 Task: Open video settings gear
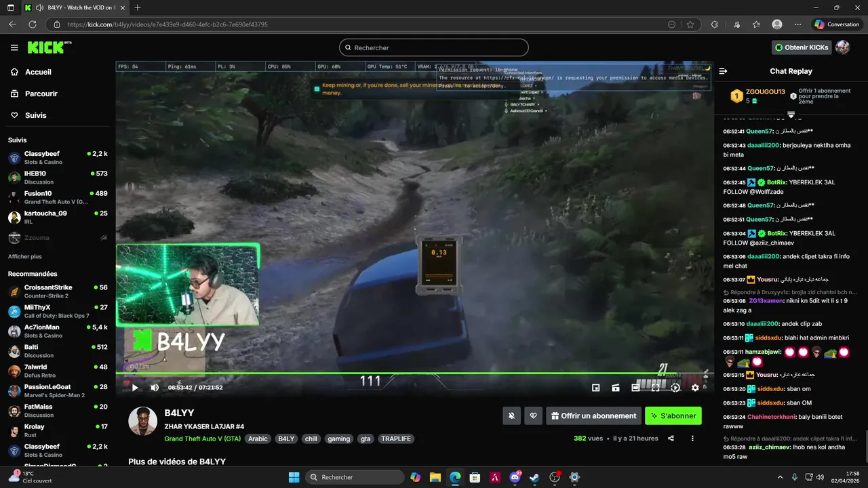[x=695, y=388]
